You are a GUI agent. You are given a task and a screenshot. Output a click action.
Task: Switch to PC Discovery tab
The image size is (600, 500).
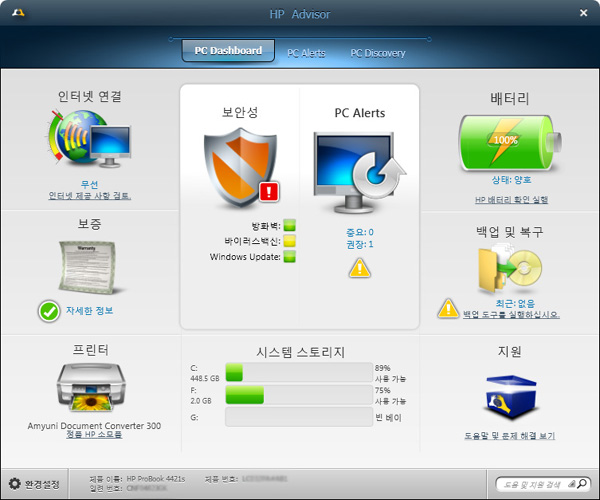pyautogui.click(x=378, y=53)
